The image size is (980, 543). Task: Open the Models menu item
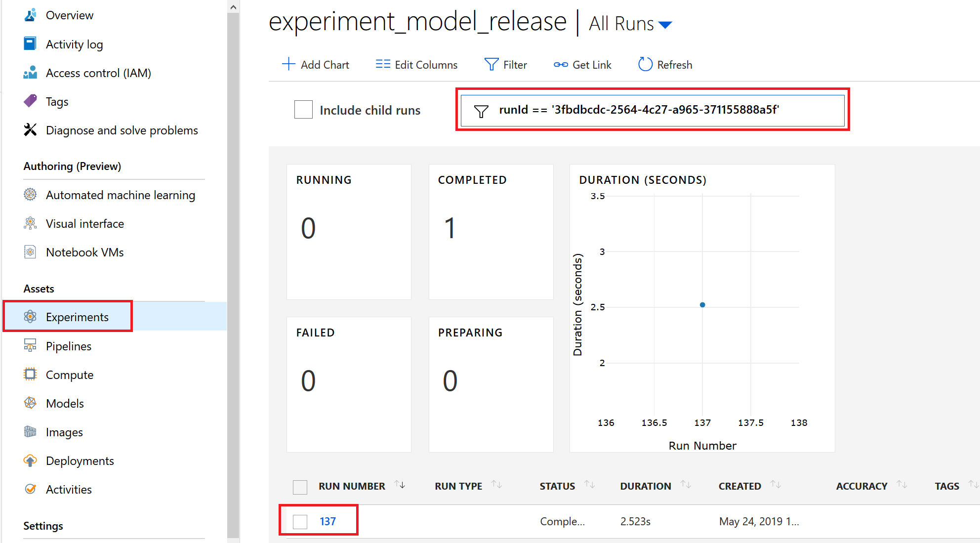(x=65, y=404)
